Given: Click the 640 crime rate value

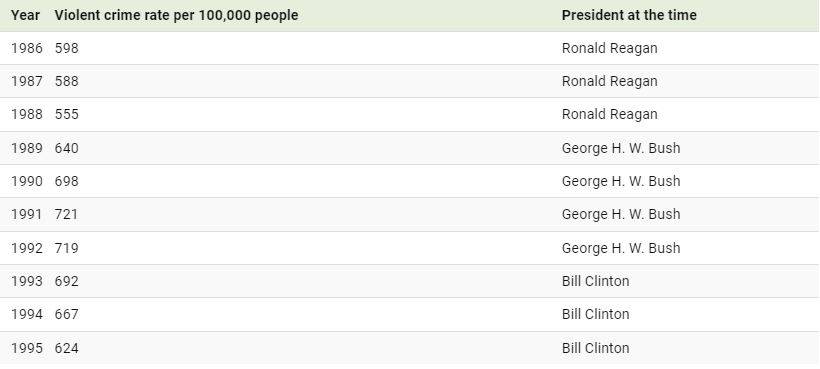Looking at the screenshot, I should (66, 148).
